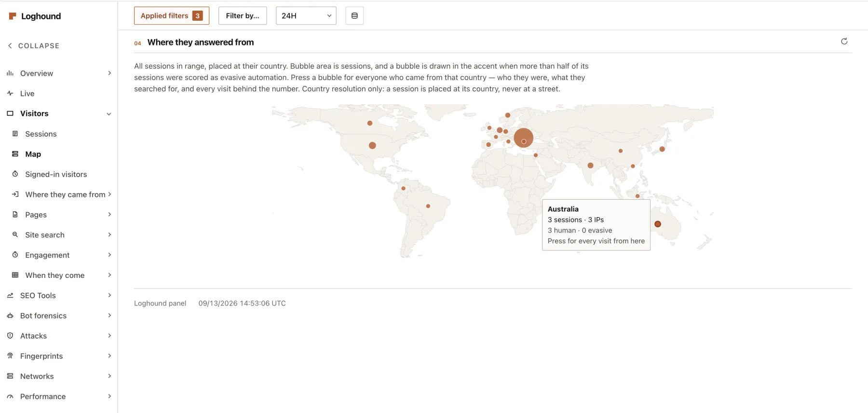The height and width of the screenshot is (413, 868).
Task: Click the When they come grid icon
Action: [x=15, y=275]
